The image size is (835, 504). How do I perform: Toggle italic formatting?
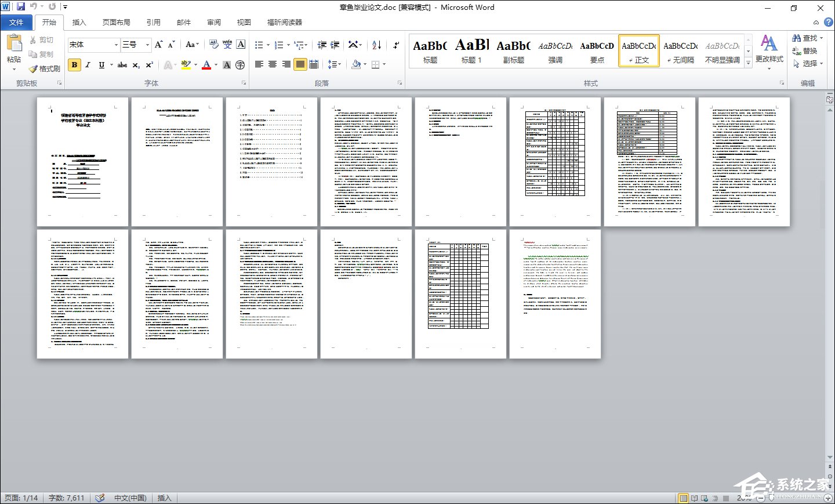click(x=88, y=65)
